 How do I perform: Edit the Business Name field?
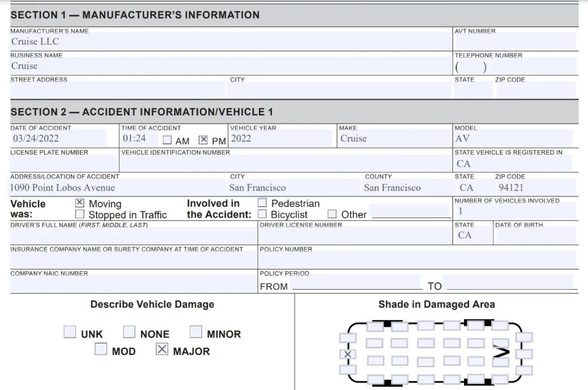click(x=231, y=66)
